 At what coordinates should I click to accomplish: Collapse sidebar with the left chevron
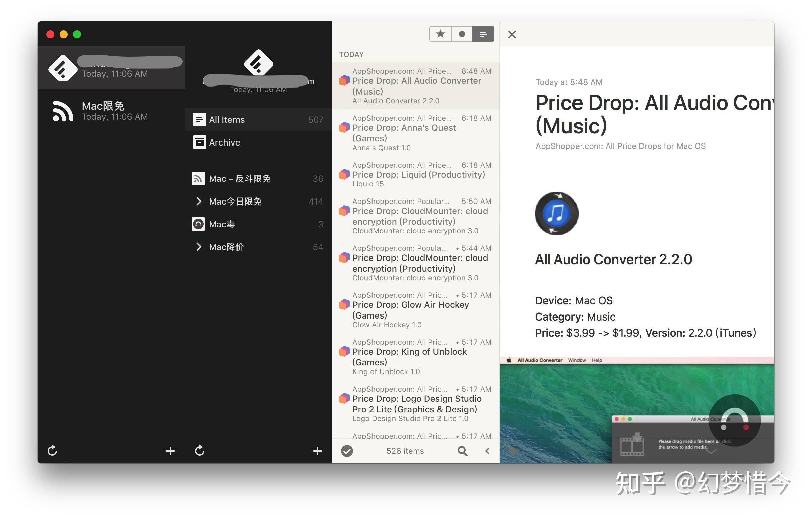[488, 451]
